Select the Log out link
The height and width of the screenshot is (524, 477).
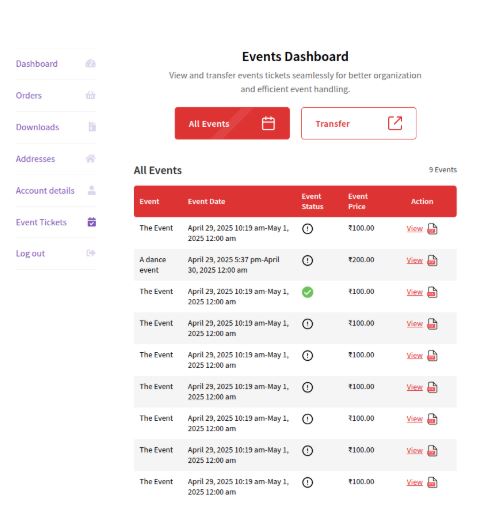pyautogui.click(x=30, y=253)
